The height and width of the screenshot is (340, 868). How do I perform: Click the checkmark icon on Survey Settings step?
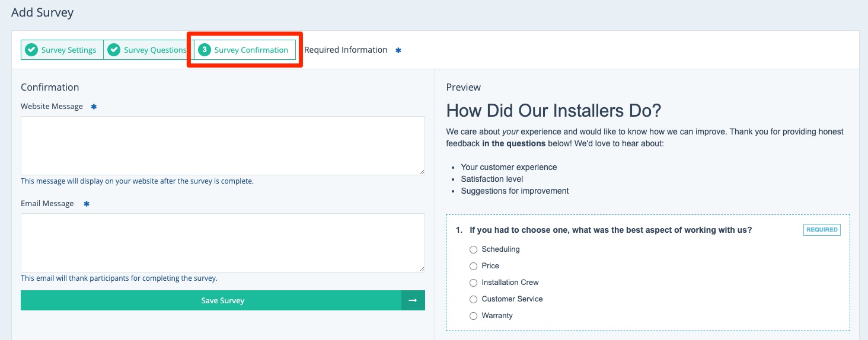(32, 50)
